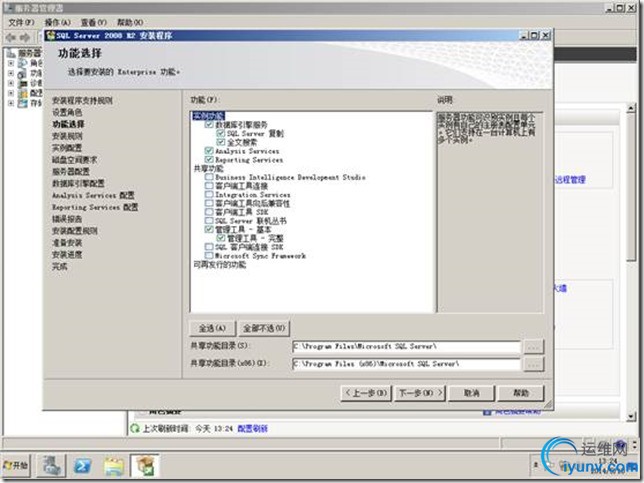The height and width of the screenshot is (483, 644).
Task: Expand the 诊断 tree node
Action: pyautogui.click(x=11, y=83)
